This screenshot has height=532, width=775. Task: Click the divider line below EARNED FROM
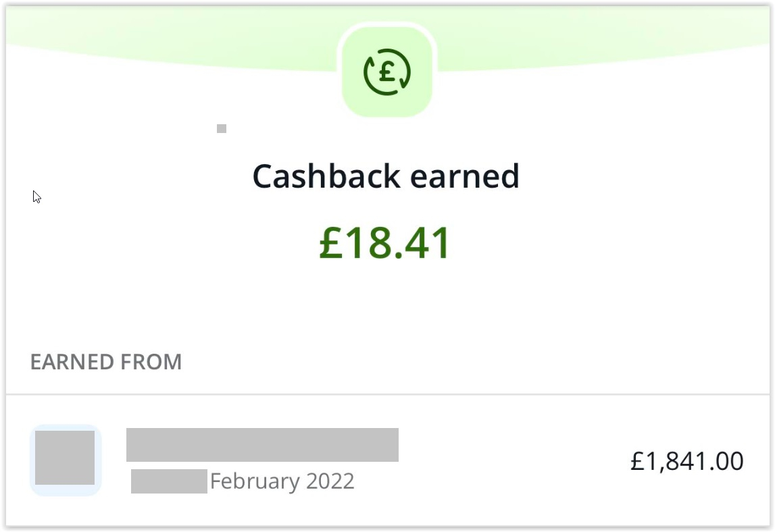pos(388,394)
